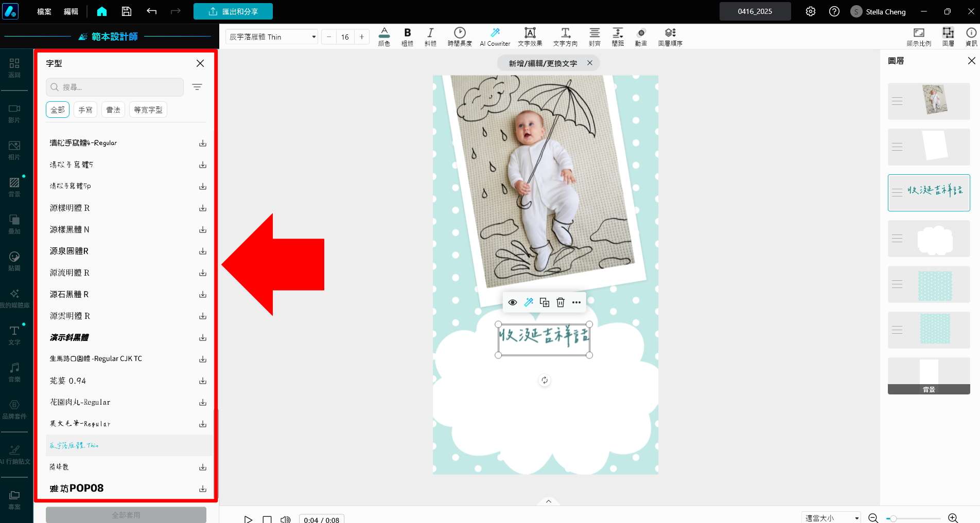This screenshot has height=523, width=980.
Task: Click the 匯出和分享 export button
Action: click(x=233, y=11)
